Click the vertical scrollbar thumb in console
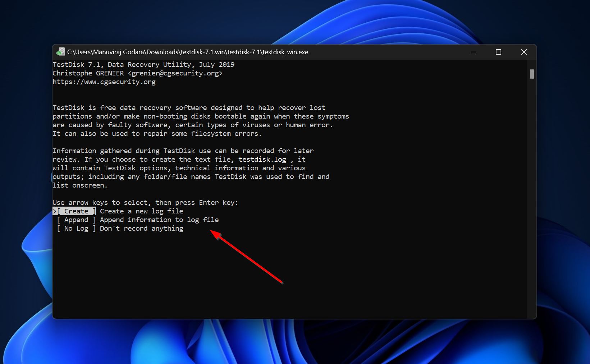Screen dimensions: 590x364 coord(532,74)
